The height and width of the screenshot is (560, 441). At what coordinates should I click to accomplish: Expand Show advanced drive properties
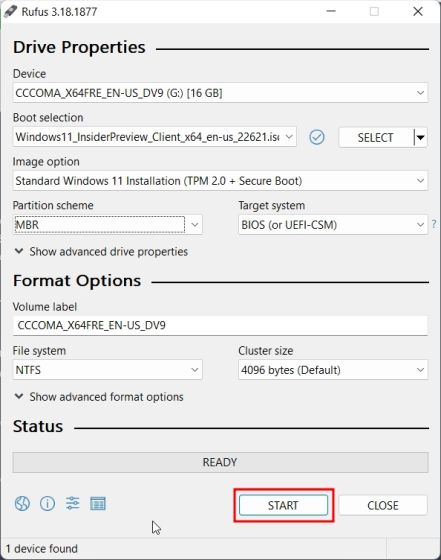pos(101,251)
